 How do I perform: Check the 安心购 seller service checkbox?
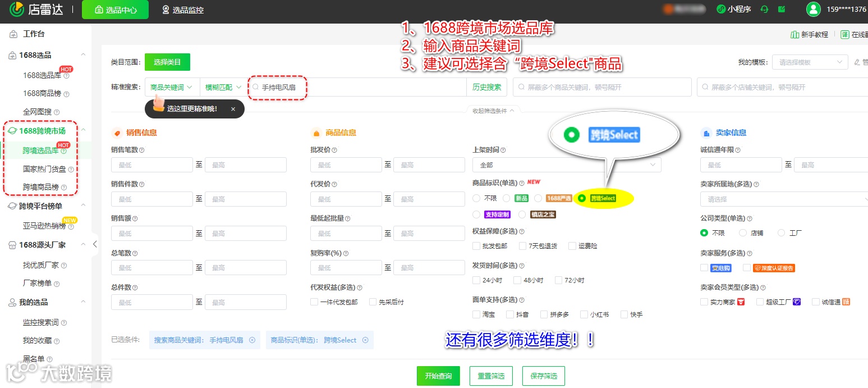click(704, 268)
